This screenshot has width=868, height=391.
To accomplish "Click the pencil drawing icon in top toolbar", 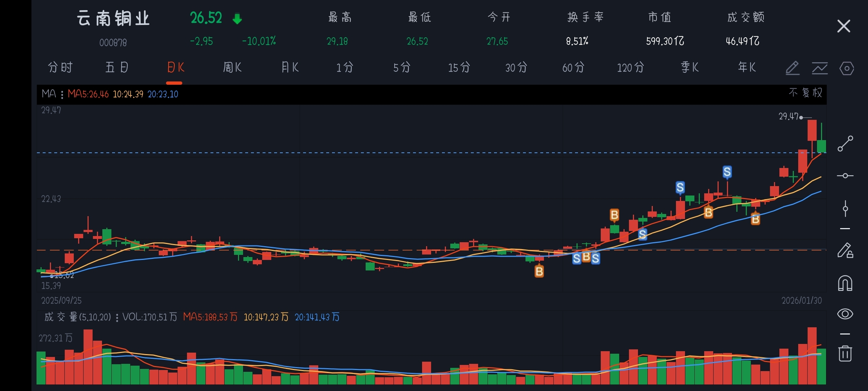I will click(x=792, y=68).
